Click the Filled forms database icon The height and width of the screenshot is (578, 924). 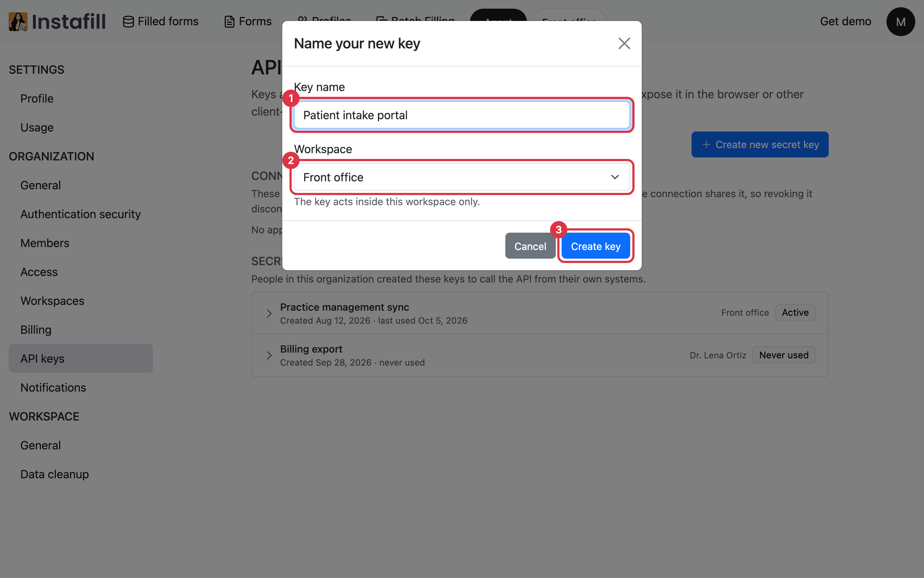click(x=128, y=22)
